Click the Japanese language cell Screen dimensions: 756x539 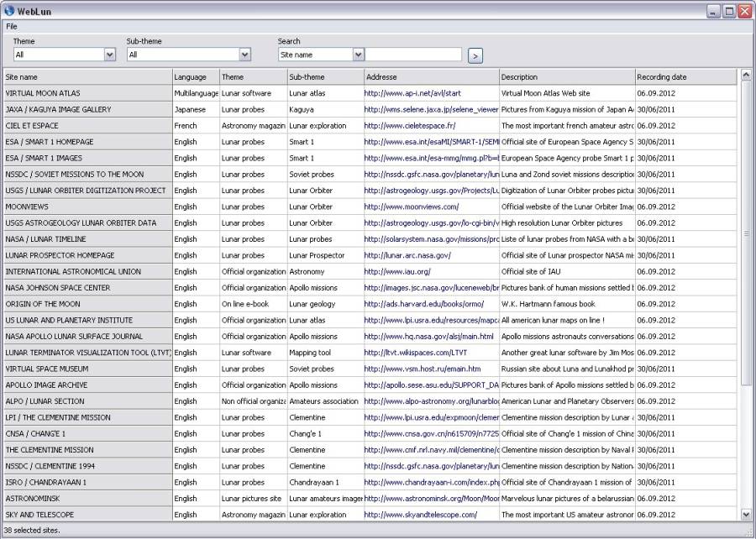(x=196, y=110)
